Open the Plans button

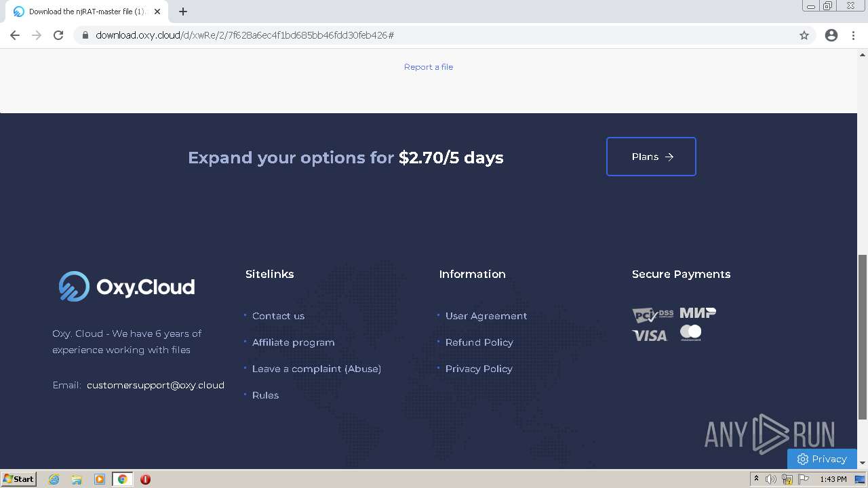coord(651,157)
